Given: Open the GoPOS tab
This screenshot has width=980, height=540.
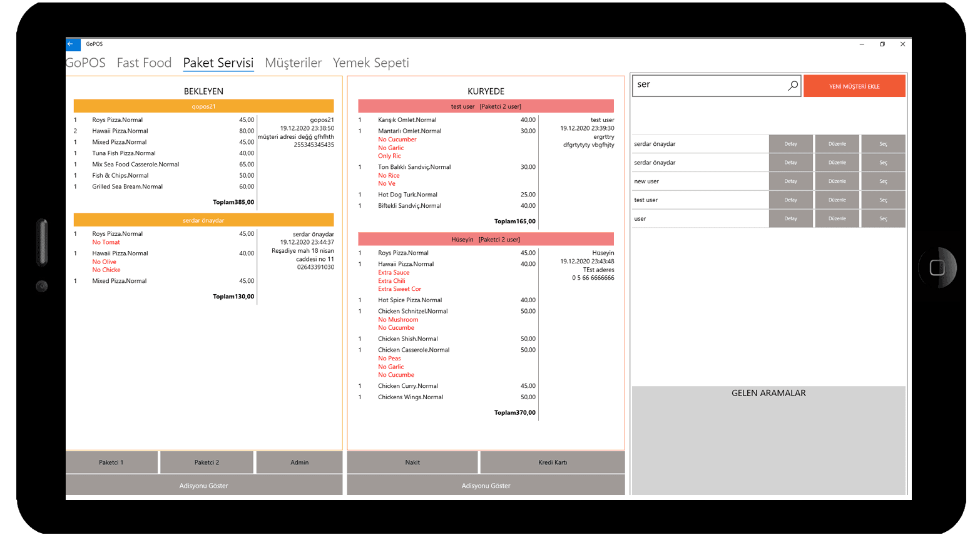Looking at the screenshot, I should click(x=86, y=63).
